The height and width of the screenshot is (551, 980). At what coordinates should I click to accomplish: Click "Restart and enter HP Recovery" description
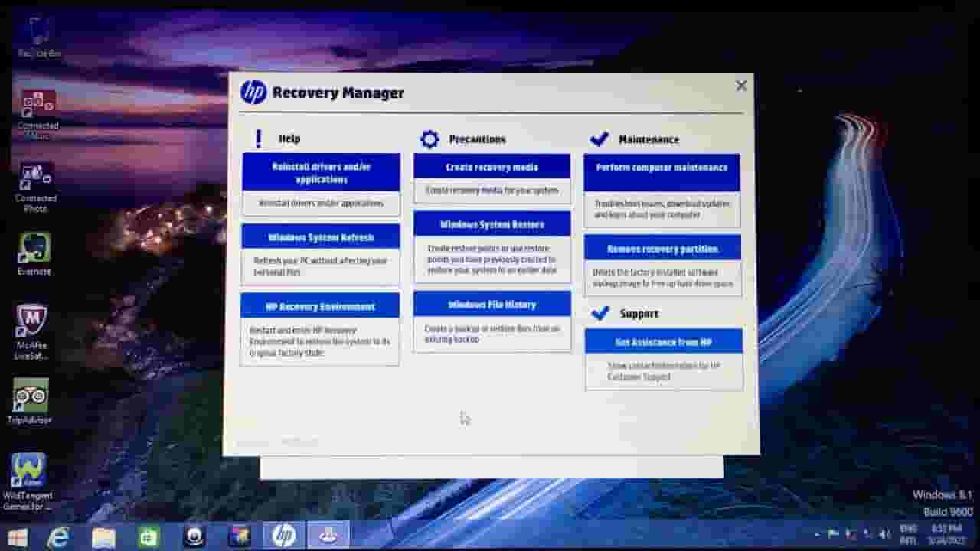pyautogui.click(x=320, y=341)
